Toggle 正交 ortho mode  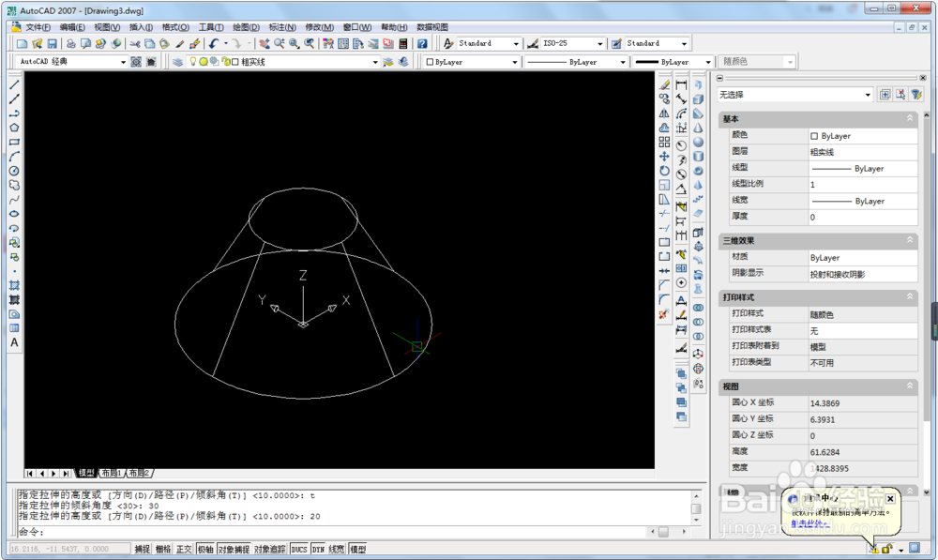184,549
